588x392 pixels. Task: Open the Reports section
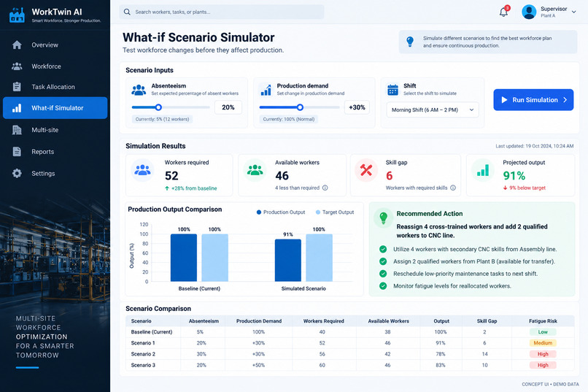click(55, 152)
